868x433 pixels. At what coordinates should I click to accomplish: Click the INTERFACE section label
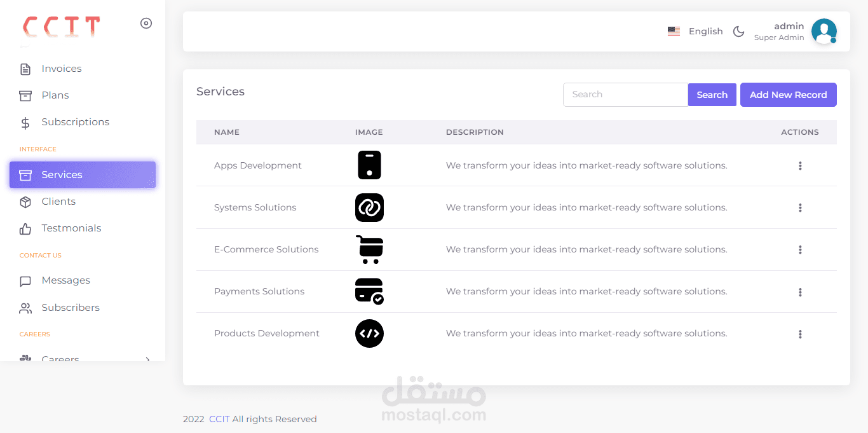pos(38,149)
